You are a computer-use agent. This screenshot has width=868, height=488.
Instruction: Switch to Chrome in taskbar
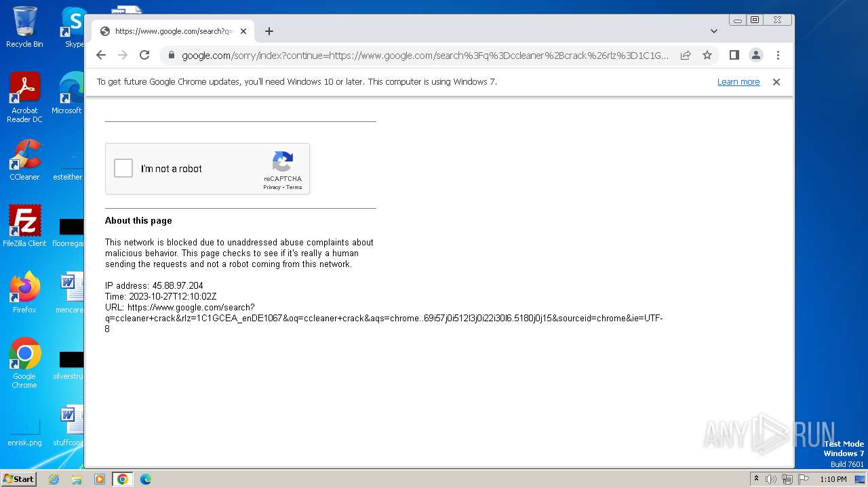122,479
